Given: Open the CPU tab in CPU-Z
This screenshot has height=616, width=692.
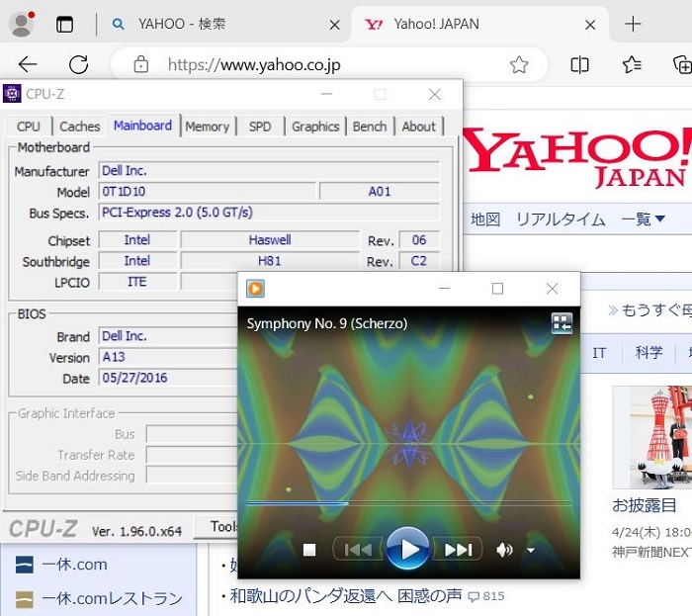Looking at the screenshot, I should click(x=29, y=127).
